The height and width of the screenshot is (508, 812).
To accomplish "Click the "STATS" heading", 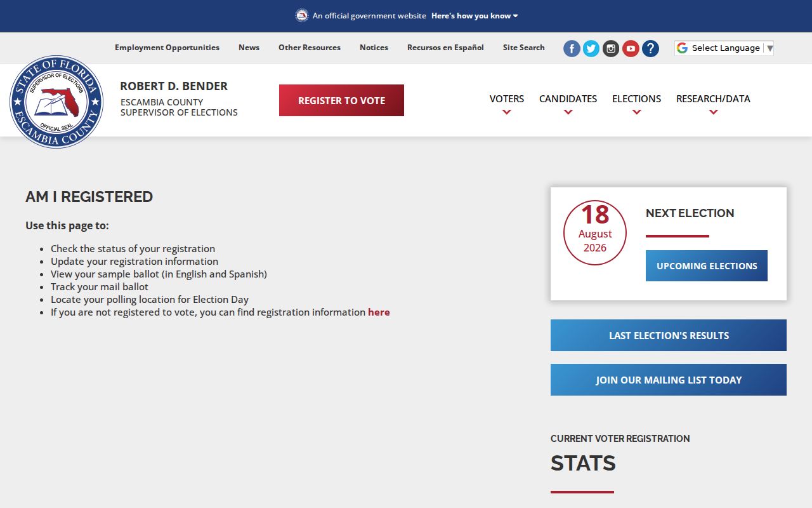I will pyautogui.click(x=583, y=464).
